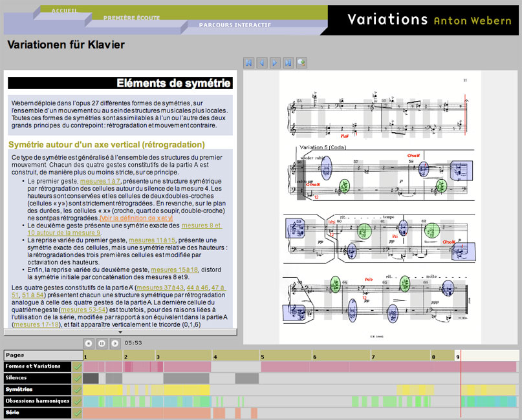Toggle the Silences track checkmark
Screen dimensions: 522x420
click(77, 378)
